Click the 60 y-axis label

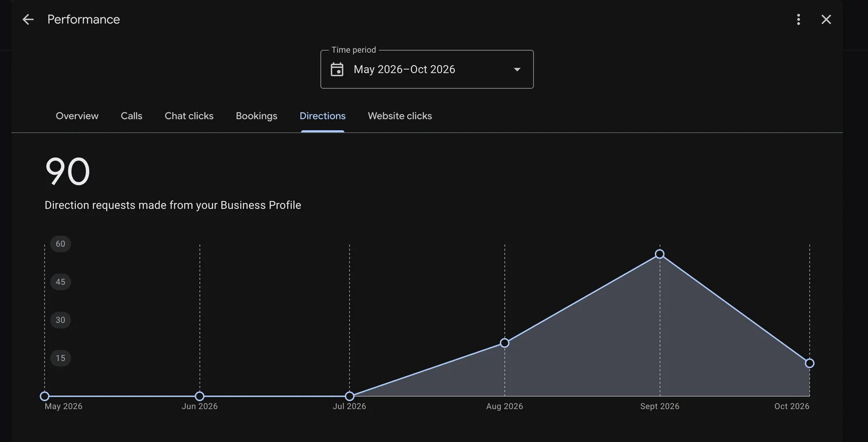click(60, 244)
